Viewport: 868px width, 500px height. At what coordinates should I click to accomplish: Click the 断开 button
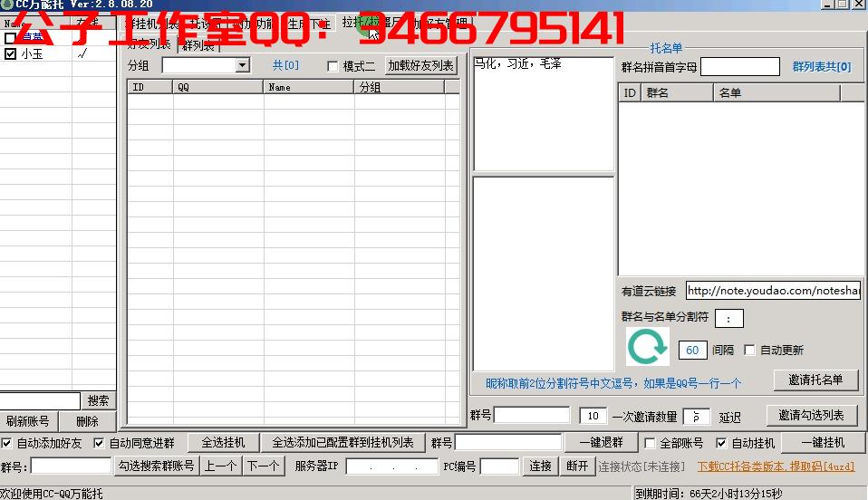point(577,466)
